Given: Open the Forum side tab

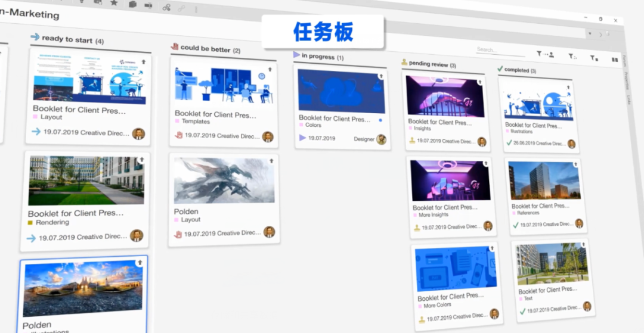Looking at the screenshot, I should point(623,60).
